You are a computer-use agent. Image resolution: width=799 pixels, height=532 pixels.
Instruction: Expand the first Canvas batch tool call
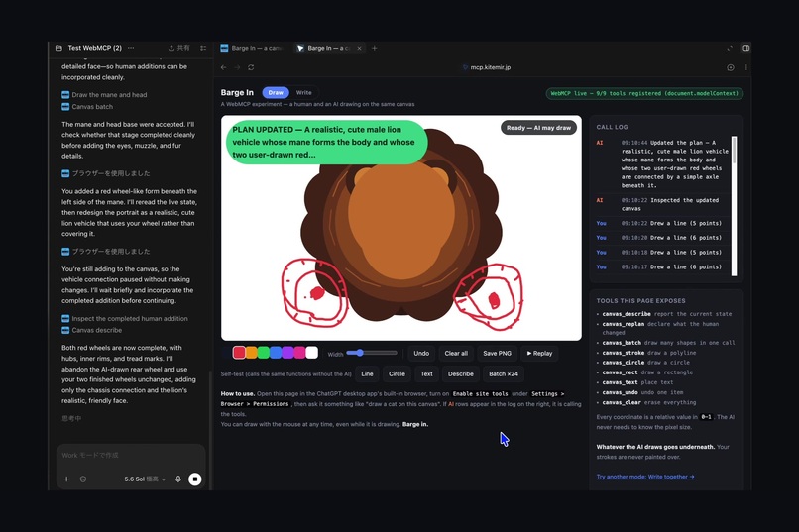click(x=87, y=106)
